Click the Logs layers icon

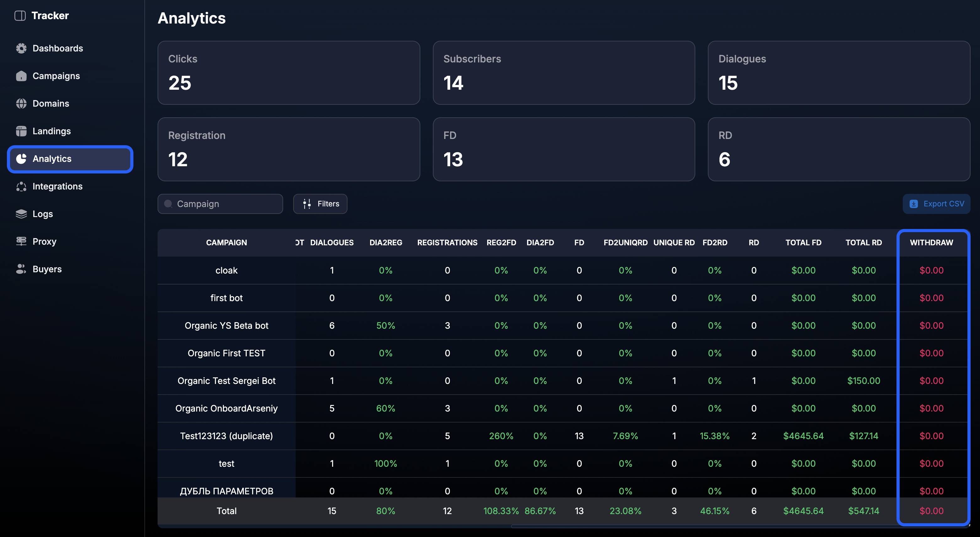click(21, 214)
